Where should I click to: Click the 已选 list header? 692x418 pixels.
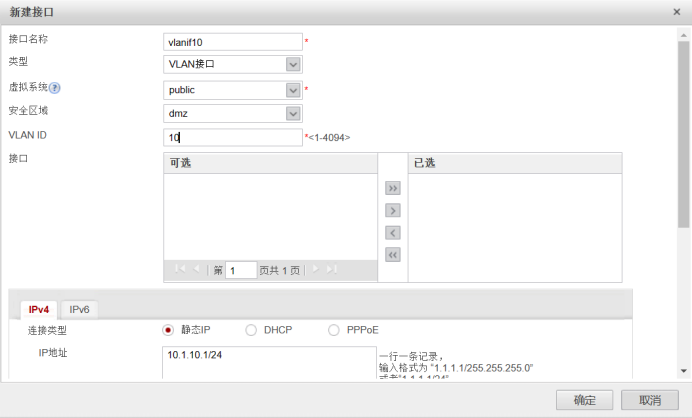515,163
